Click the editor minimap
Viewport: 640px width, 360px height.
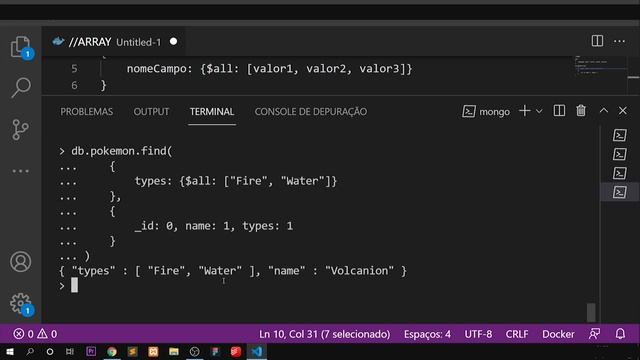coord(600,66)
